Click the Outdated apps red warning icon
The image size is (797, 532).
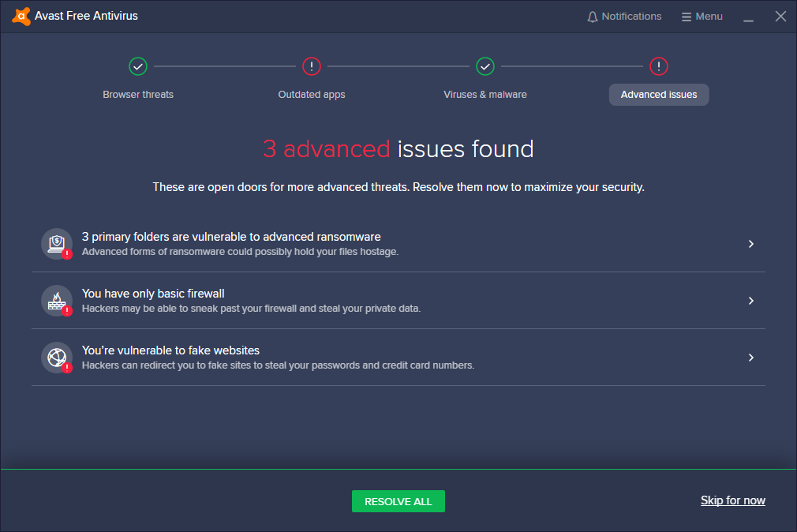pos(312,66)
